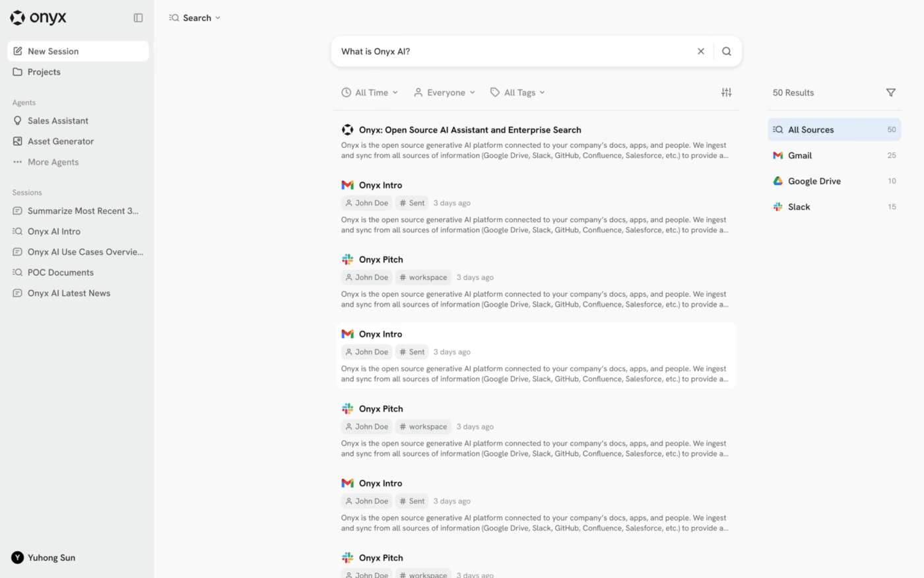The width and height of the screenshot is (924, 578).
Task: Filter results by Slack source
Action: coord(834,207)
